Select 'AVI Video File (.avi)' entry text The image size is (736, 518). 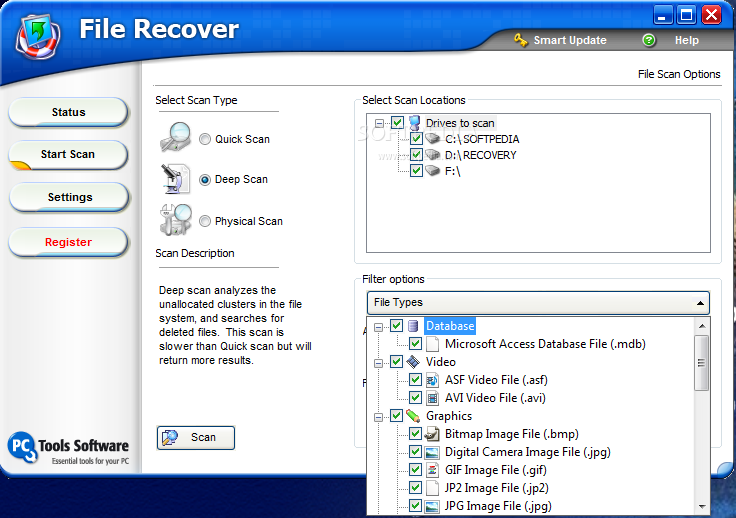tap(495, 398)
